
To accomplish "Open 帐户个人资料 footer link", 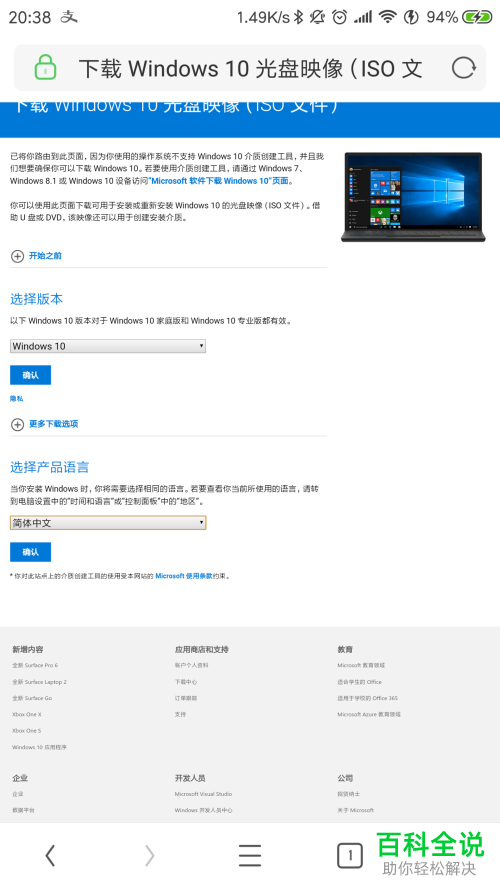I will [192, 665].
